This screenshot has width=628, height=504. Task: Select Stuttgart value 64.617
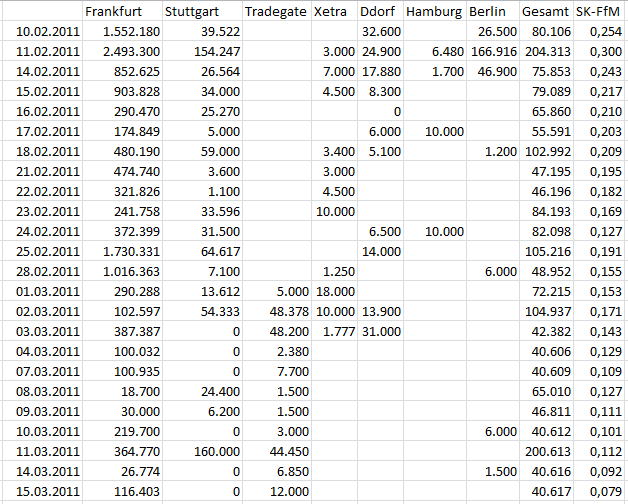[x=202, y=251]
